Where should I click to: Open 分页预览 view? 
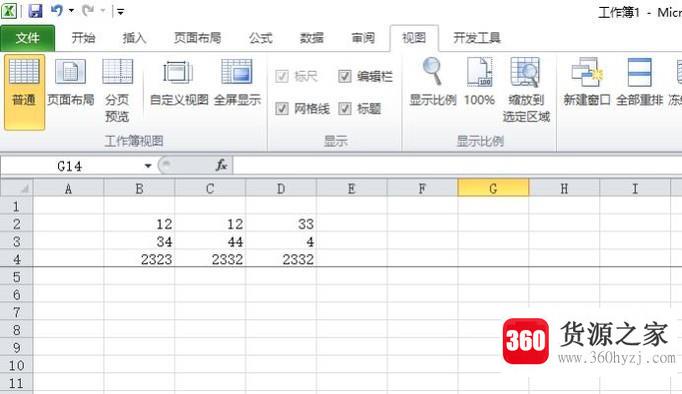(x=117, y=90)
